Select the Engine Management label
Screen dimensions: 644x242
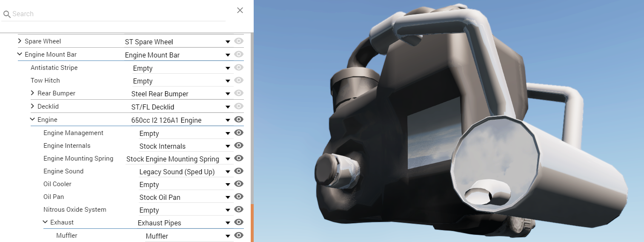coord(73,133)
